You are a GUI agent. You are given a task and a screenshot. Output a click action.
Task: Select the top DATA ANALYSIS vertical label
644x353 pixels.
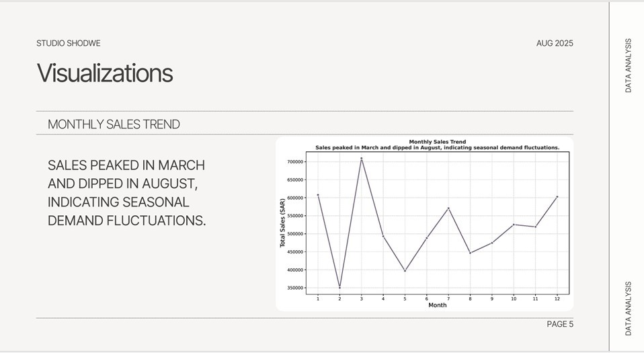[628, 65]
